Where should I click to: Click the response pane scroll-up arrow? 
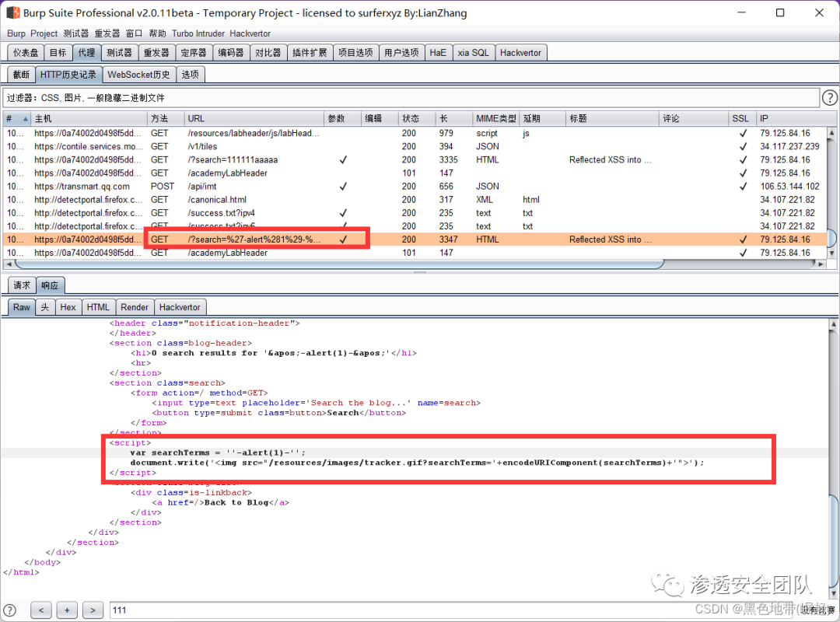(x=834, y=323)
